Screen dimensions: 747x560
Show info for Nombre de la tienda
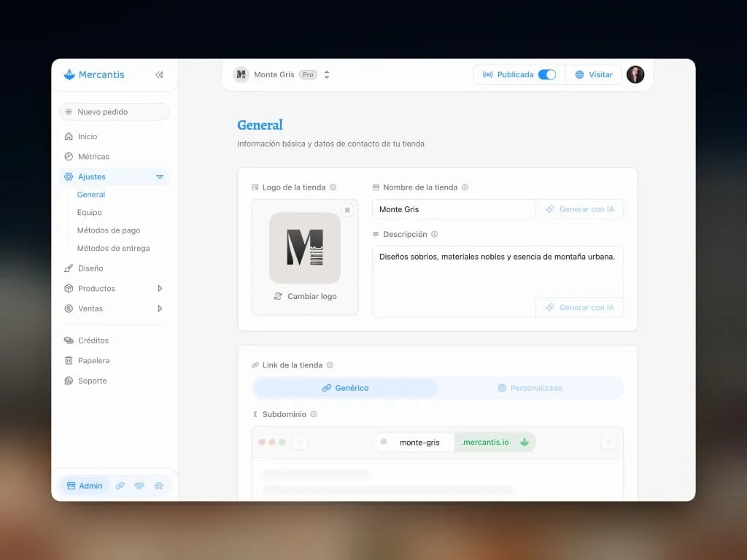465,187
